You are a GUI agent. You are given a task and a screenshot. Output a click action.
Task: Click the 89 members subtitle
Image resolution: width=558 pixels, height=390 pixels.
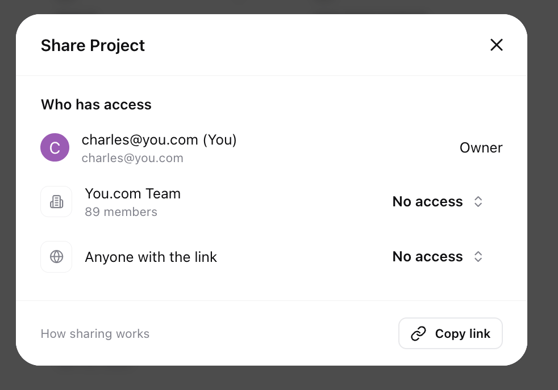point(121,212)
